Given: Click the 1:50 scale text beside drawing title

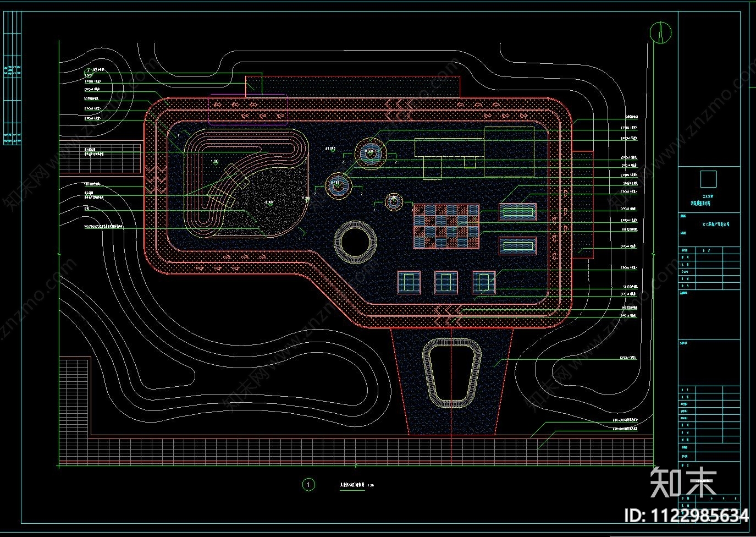Looking at the screenshot, I should point(371,485).
